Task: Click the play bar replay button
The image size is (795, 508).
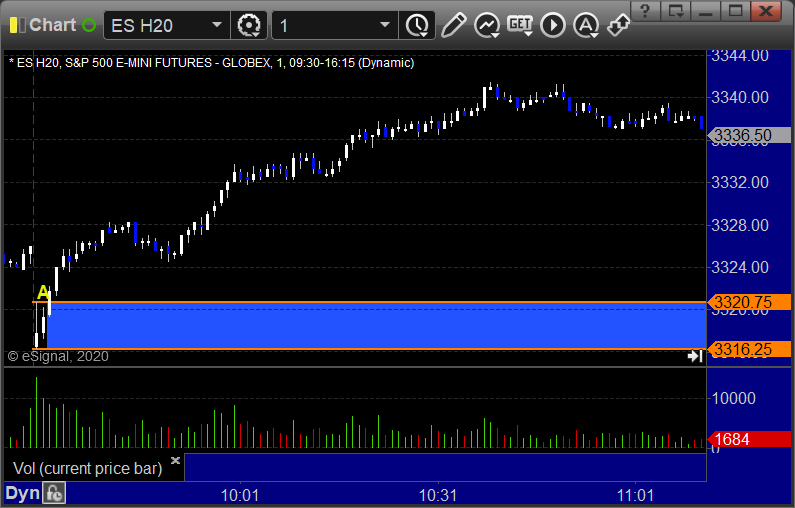Action: click(x=553, y=25)
